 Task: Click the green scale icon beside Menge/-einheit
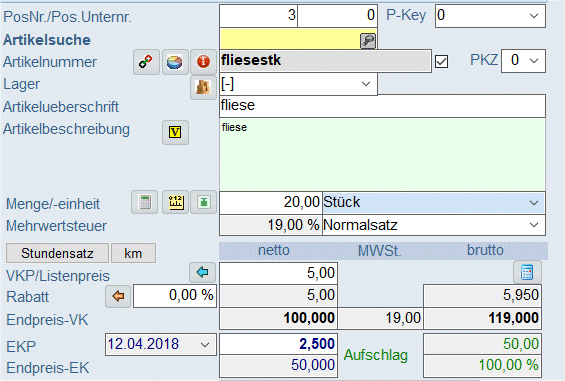pyautogui.click(x=204, y=202)
